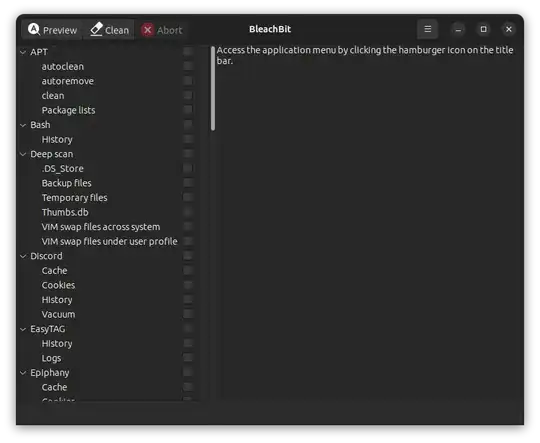540x443 pixels.
Task: Collapse the Bash group
Action: 23,125
